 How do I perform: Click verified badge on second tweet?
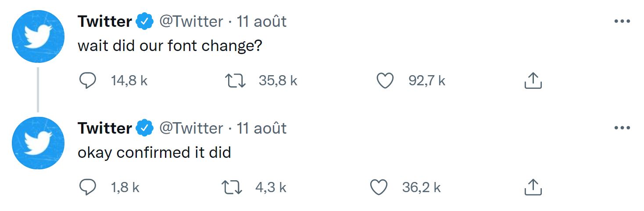[145, 128]
